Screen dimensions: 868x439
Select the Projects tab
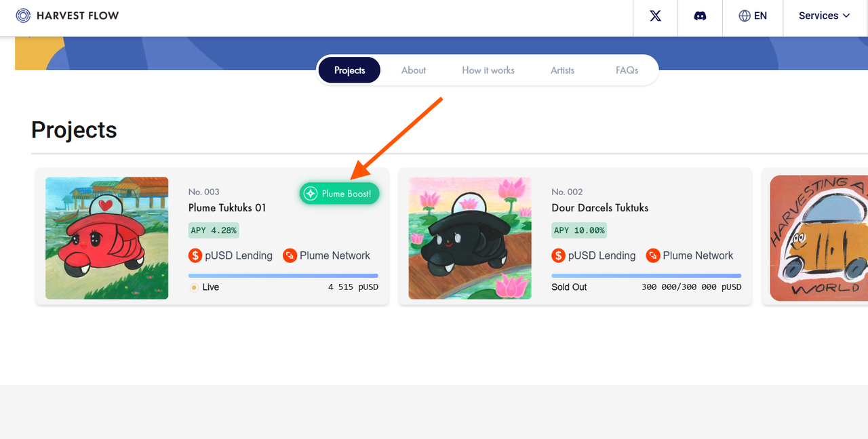(x=349, y=70)
